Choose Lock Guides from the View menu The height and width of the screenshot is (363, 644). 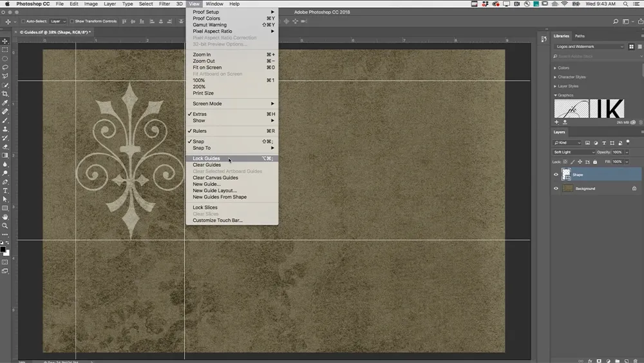click(x=206, y=159)
